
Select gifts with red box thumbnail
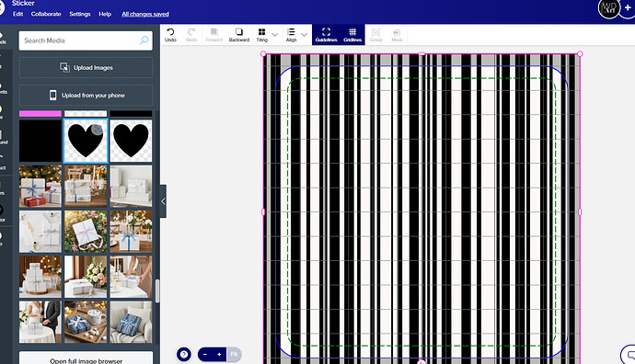click(40, 186)
